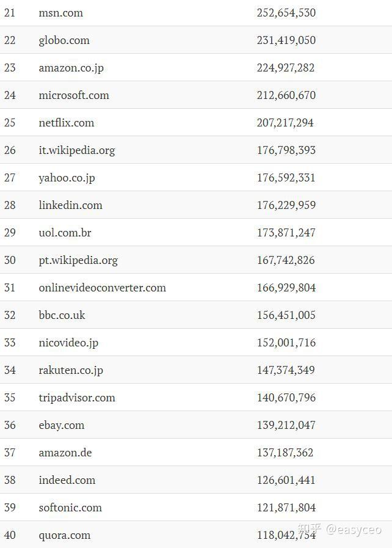Select amazon.co.jp in the list
This screenshot has width=392, height=548.
(71, 68)
